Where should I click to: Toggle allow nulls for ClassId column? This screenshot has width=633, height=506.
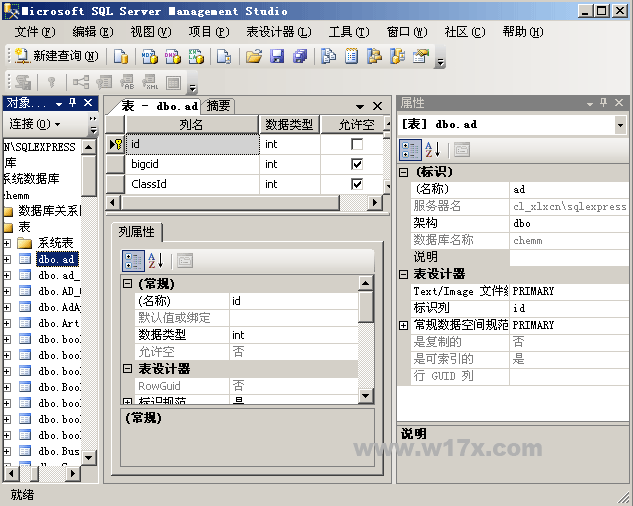(x=357, y=184)
